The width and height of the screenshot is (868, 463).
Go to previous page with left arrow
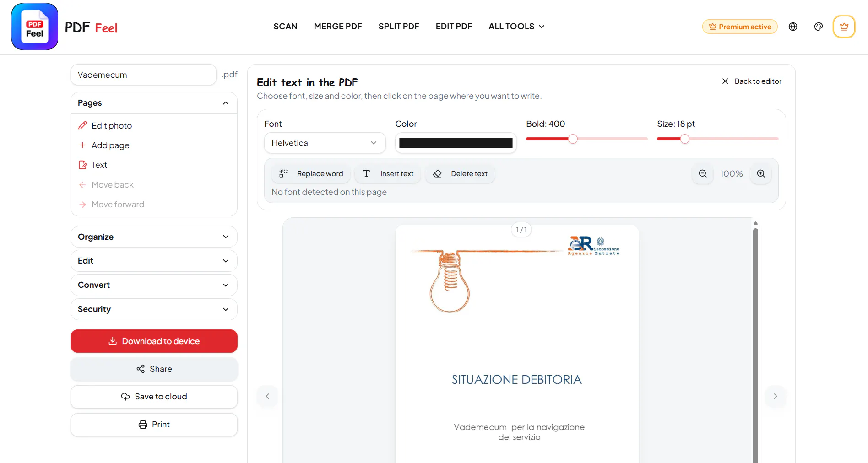(267, 396)
